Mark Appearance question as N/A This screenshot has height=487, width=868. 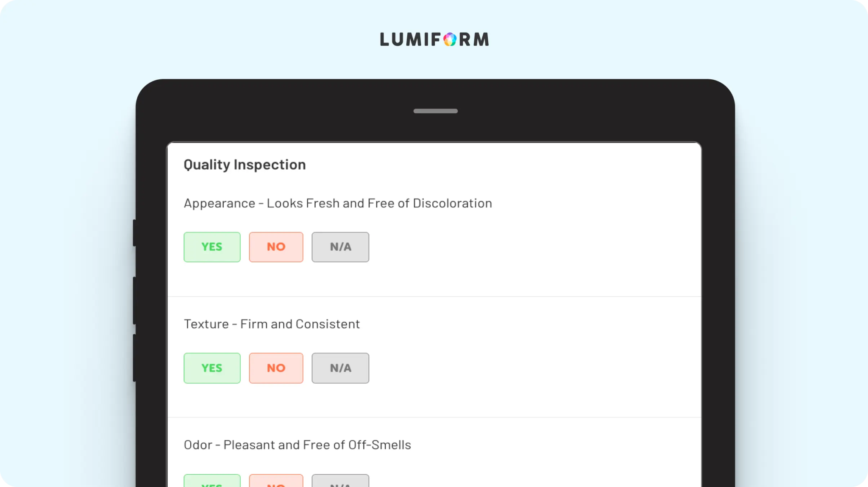pyautogui.click(x=340, y=247)
